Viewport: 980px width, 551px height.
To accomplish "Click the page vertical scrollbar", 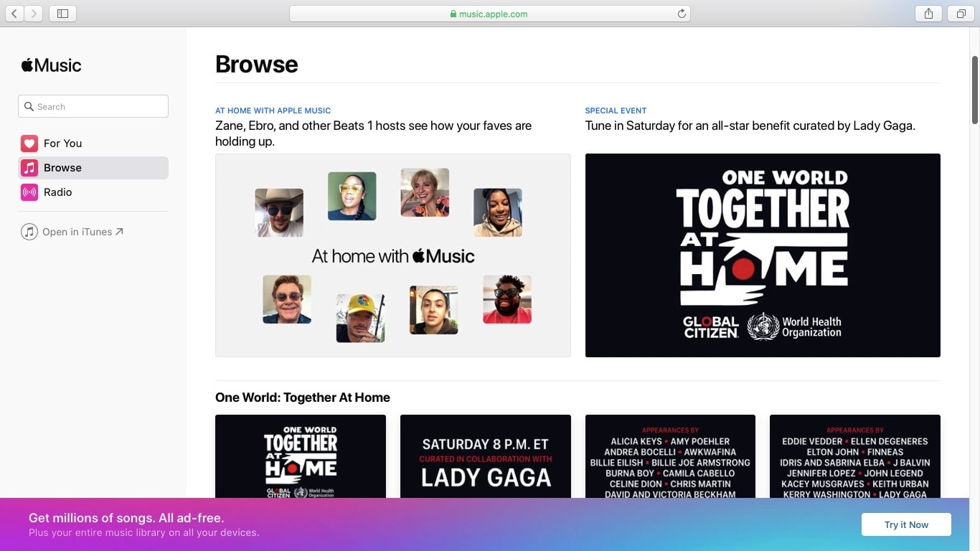I will [974, 90].
